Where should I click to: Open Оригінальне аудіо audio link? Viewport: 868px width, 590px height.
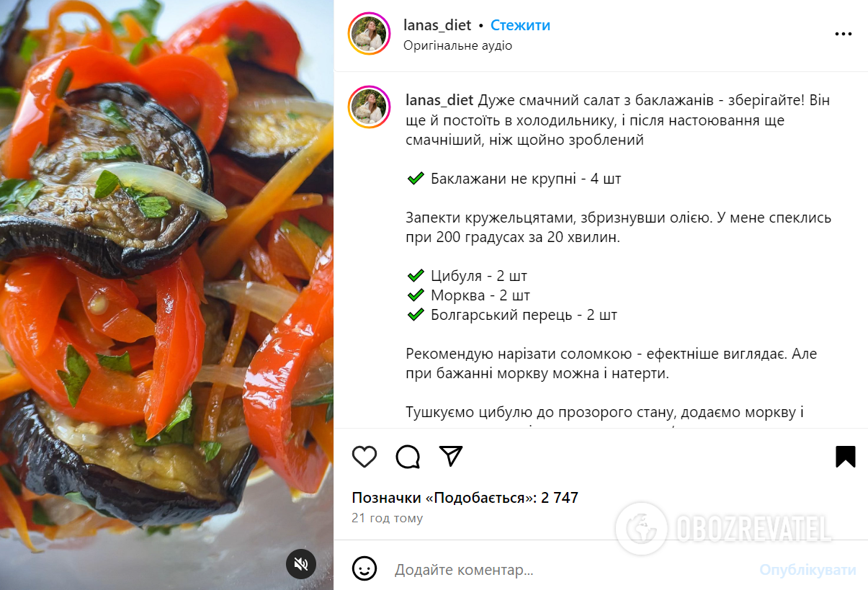coord(457,45)
